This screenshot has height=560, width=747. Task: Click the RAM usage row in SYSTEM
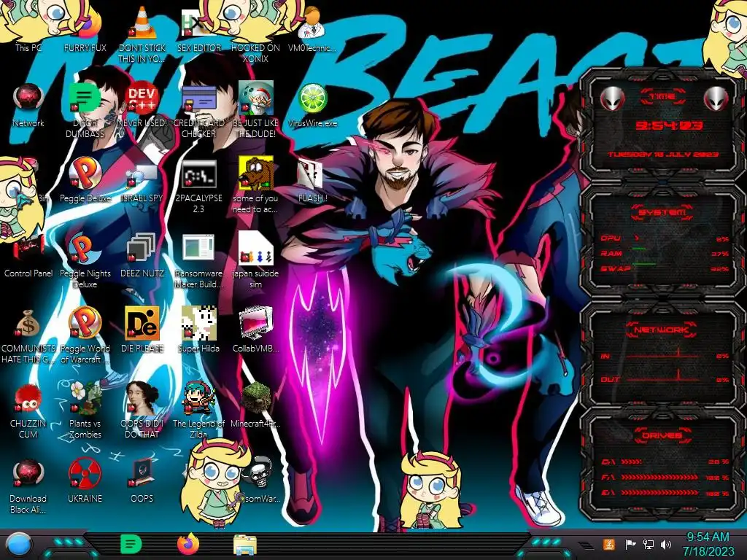(x=665, y=253)
